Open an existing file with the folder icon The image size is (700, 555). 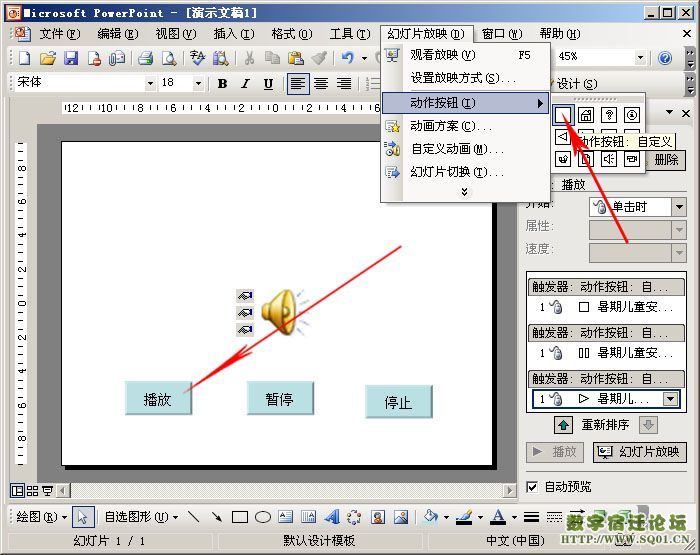[x=48, y=58]
